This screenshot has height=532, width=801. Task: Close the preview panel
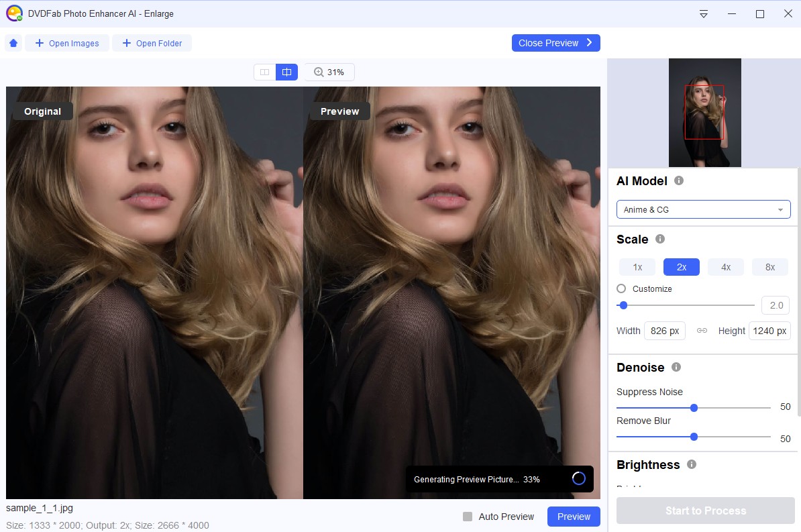pos(555,43)
